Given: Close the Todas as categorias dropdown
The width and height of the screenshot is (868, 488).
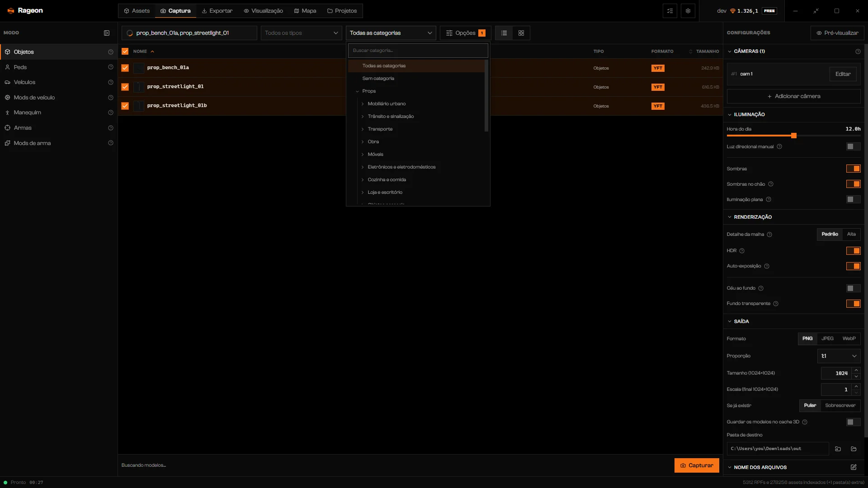Looking at the screenshot, I should tap(391, 33).
